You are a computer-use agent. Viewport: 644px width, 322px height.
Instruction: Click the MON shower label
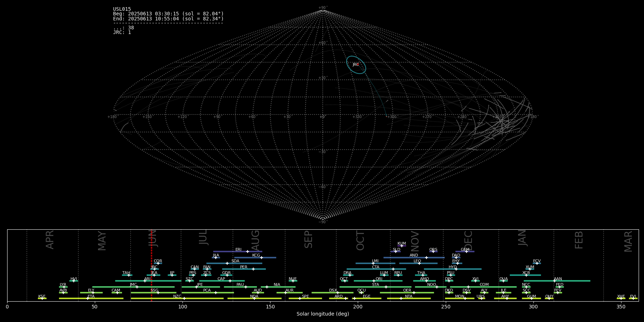coord(459,296)
